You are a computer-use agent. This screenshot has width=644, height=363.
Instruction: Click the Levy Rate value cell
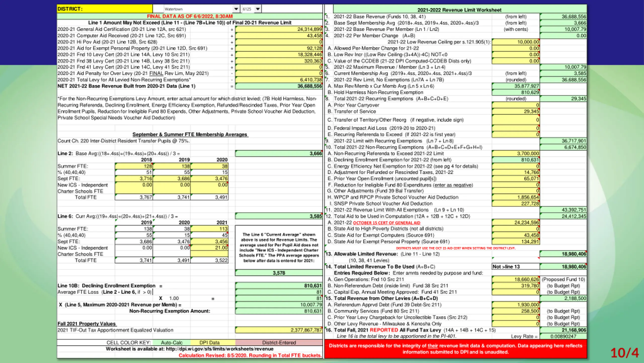coord(563,336)
